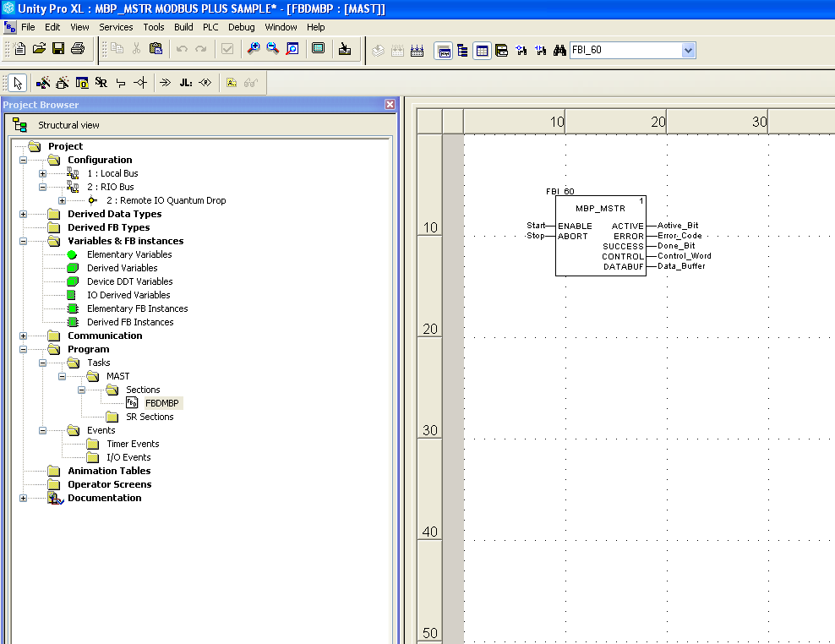835x644 pixels.
Task: Click the black binoculars Find icon
Action: [x=559, y=51]
